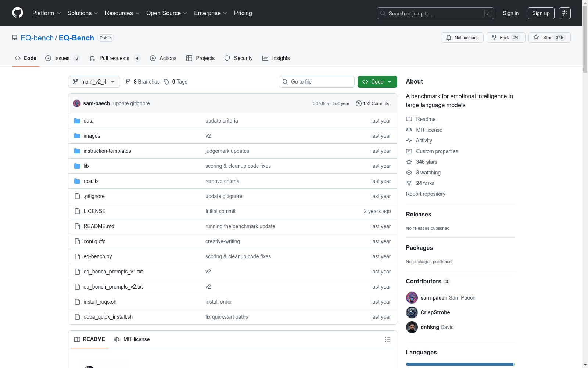Select the README tab

90,339
